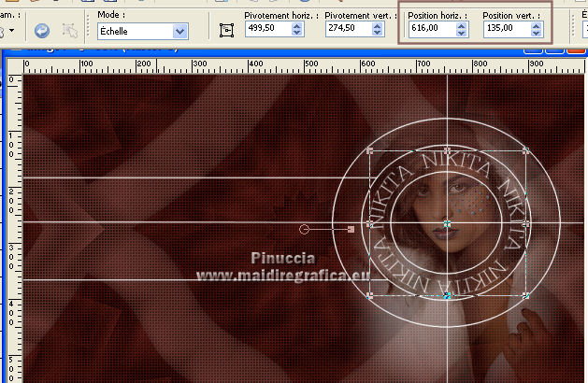Image resolution: width=588 pixels, height=383 pixels.
Task: Click the top-left selection handle
Action: click(370, 151)
